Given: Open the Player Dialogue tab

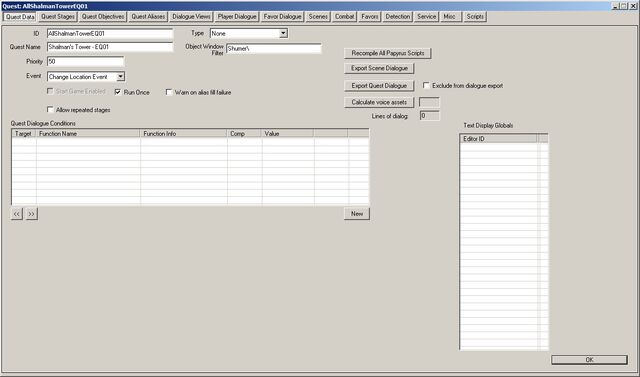Looking at the screenshot, I should [237, 17].
